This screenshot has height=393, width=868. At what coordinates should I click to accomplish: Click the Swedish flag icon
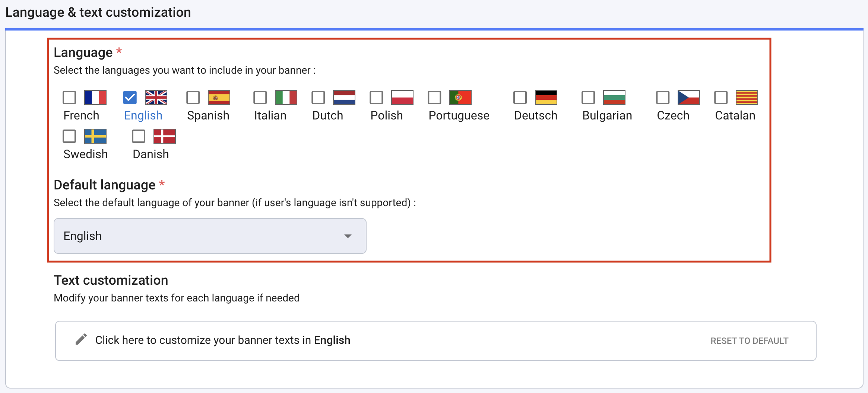[x=96, y=136]
